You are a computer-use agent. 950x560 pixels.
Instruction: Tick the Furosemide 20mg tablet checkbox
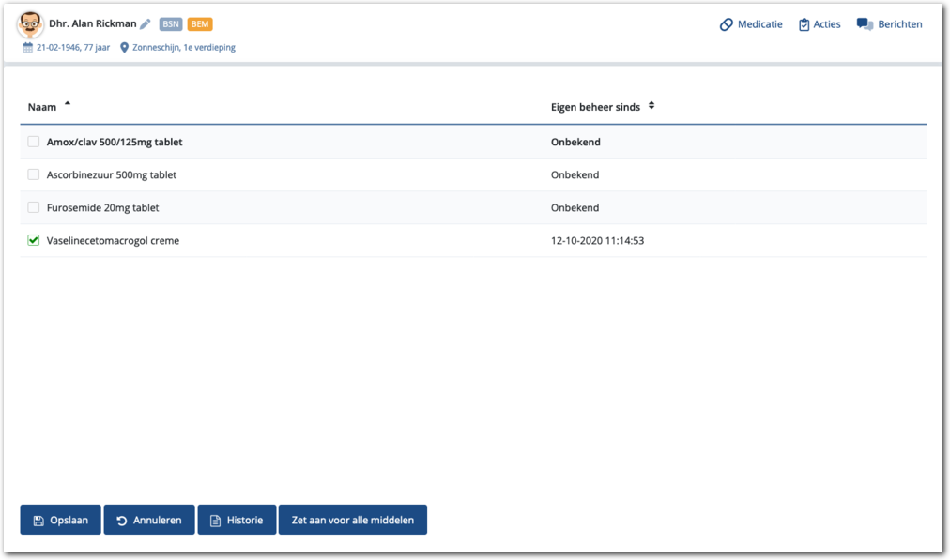click(34, 207)
